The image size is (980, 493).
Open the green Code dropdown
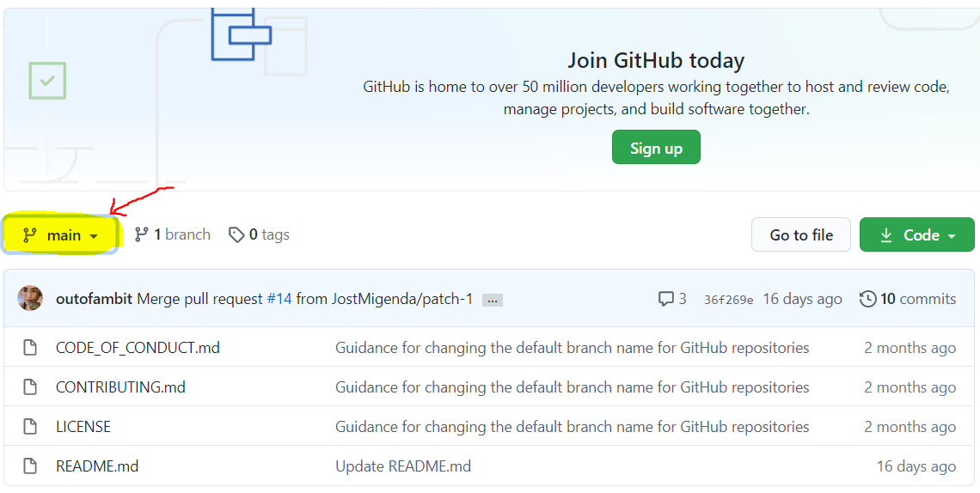(x=917, y=234)
